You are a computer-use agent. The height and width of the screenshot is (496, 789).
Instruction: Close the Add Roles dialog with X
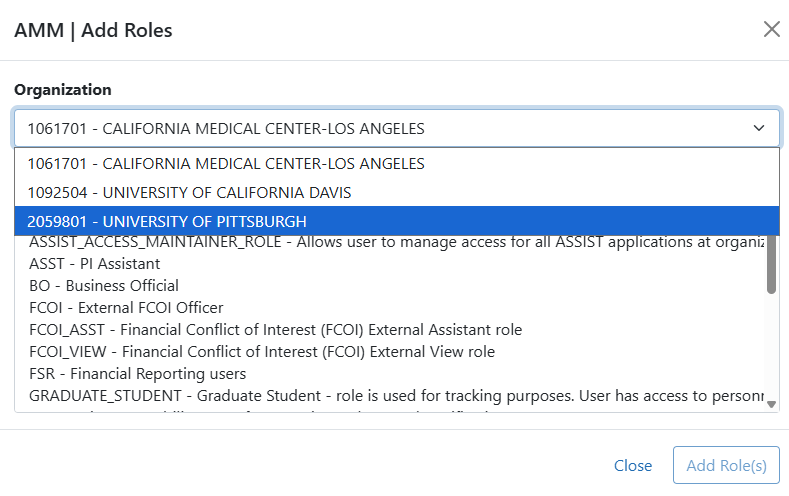coord(771,29)
